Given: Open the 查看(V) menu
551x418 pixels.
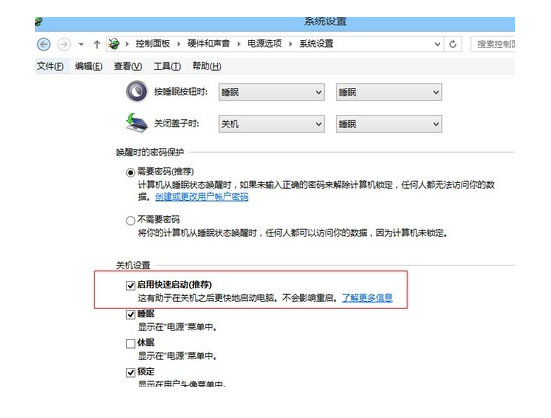Looking at the screenshot, I should (x=128, y=66).
